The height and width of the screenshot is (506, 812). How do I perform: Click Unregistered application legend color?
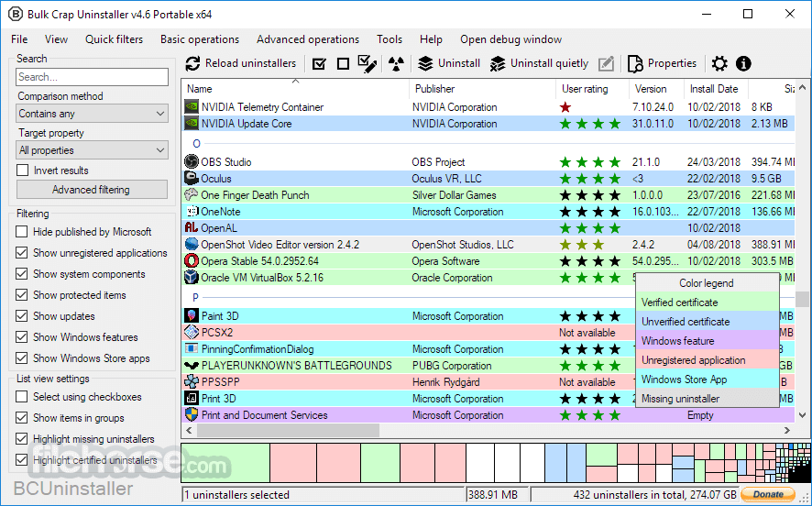[707, 360]
